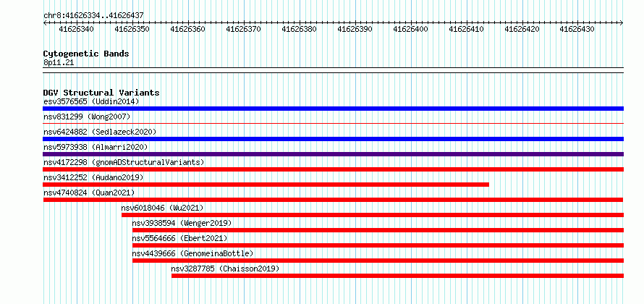Click ruler position 41626400
644x304 pixels.
tap(410, 29)
